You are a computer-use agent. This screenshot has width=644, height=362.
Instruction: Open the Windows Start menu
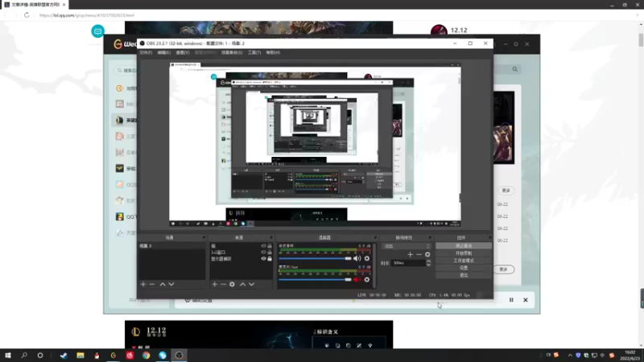click(8, 356)
